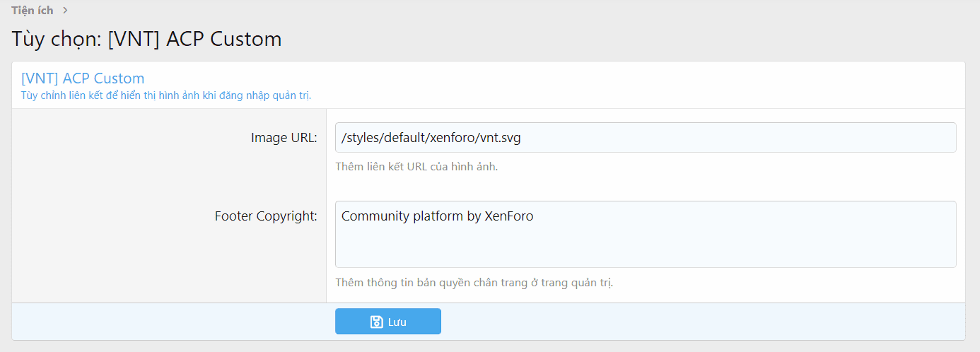Click the floppy disk save icon
This screenshot has height=352, width=980.
click(x=377, y=322)
